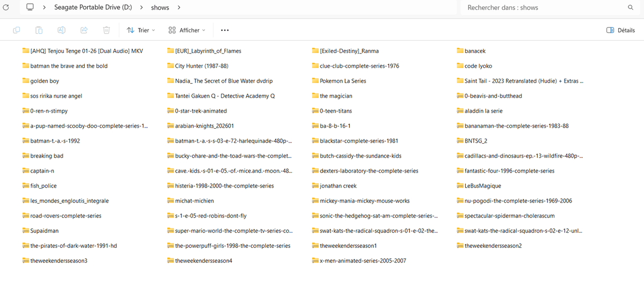The height and width of the screenshot is (283, 644).
Task: Open the Trier sort dropdown
Action: coord(141,31)
